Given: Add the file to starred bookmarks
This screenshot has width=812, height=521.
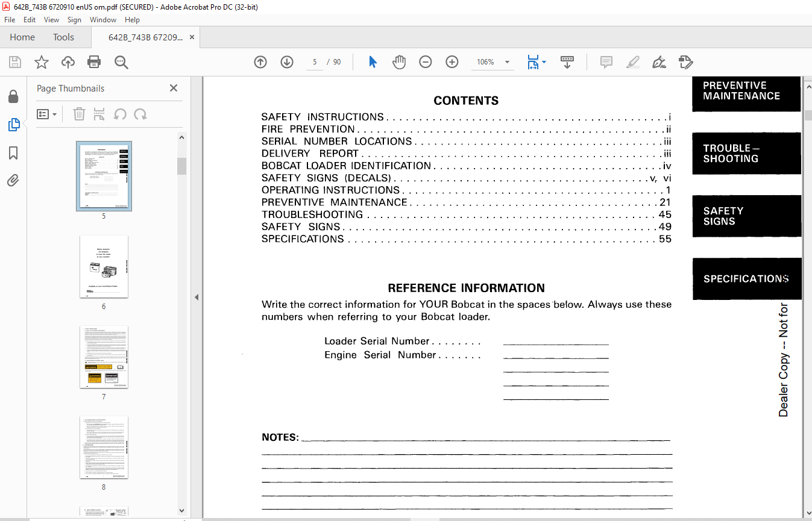Looking at the screenshot, I should click(x=41, y=62).
